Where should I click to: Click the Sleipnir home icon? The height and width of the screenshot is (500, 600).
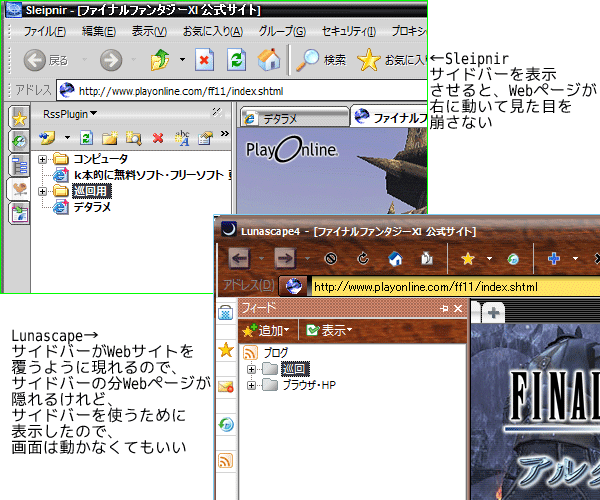point(269,60)
